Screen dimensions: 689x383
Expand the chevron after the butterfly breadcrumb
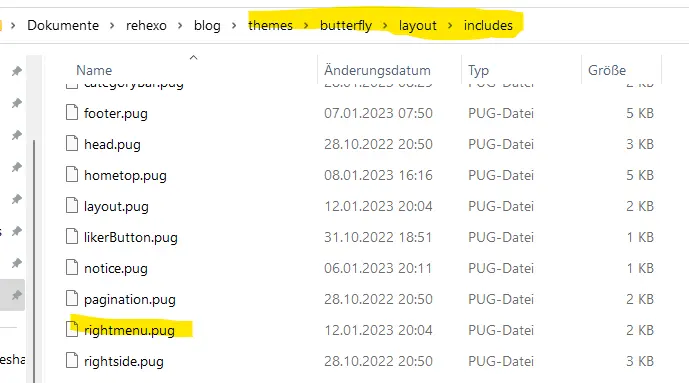385,25
